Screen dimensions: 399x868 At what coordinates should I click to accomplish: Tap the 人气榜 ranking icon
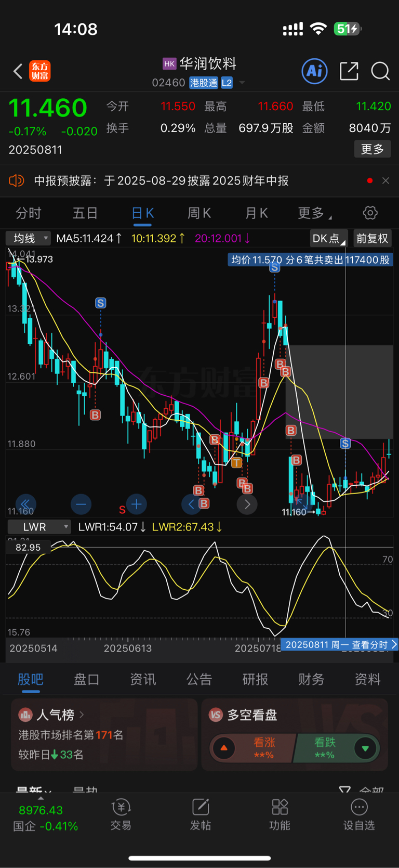25,715
